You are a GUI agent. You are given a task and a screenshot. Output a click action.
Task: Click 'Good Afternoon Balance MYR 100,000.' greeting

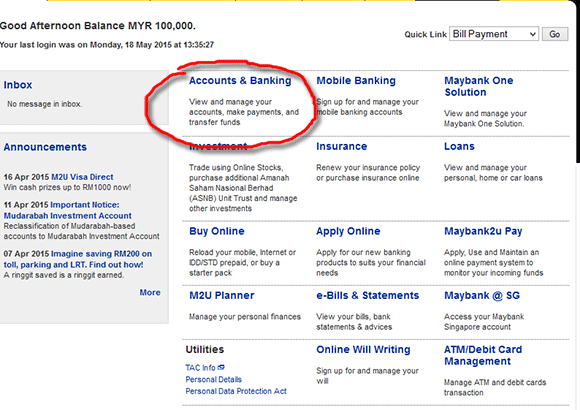pos(98,26)
